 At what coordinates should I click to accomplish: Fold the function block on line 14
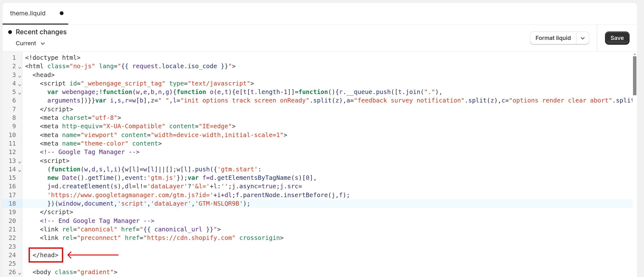coord(20,170)
